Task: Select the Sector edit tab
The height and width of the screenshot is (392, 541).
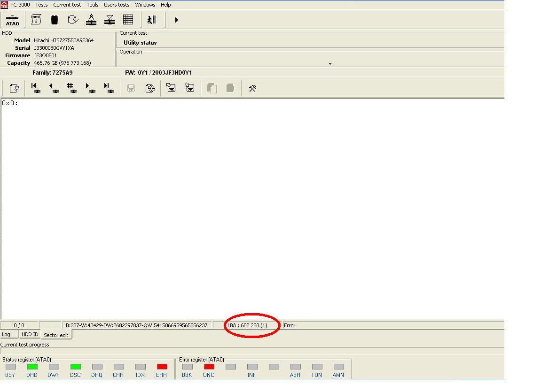Action: (56, 335)
